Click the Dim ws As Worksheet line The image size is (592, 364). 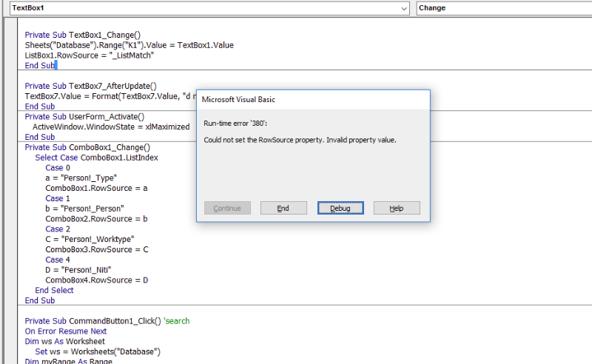coord(65,342)
